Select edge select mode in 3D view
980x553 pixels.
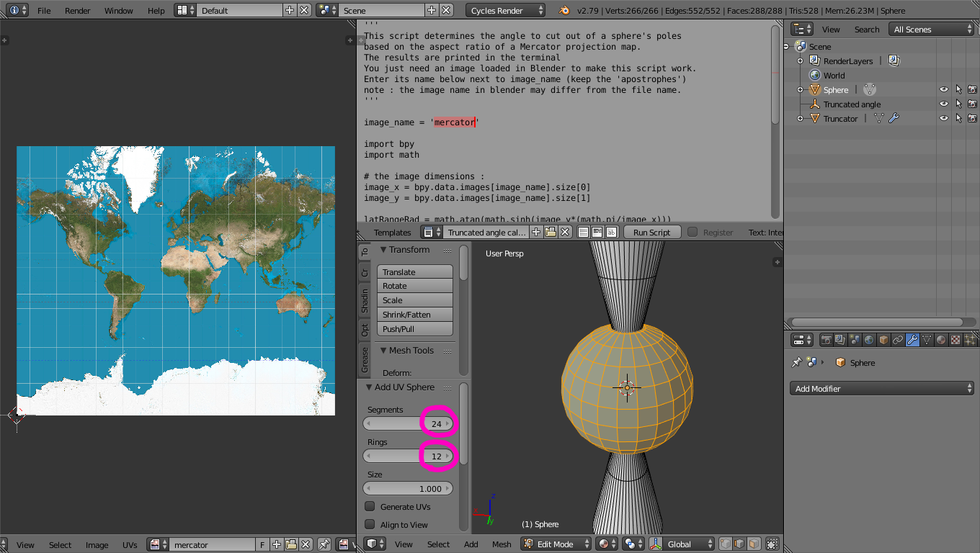pyautogui.click(x=740, y=544)
